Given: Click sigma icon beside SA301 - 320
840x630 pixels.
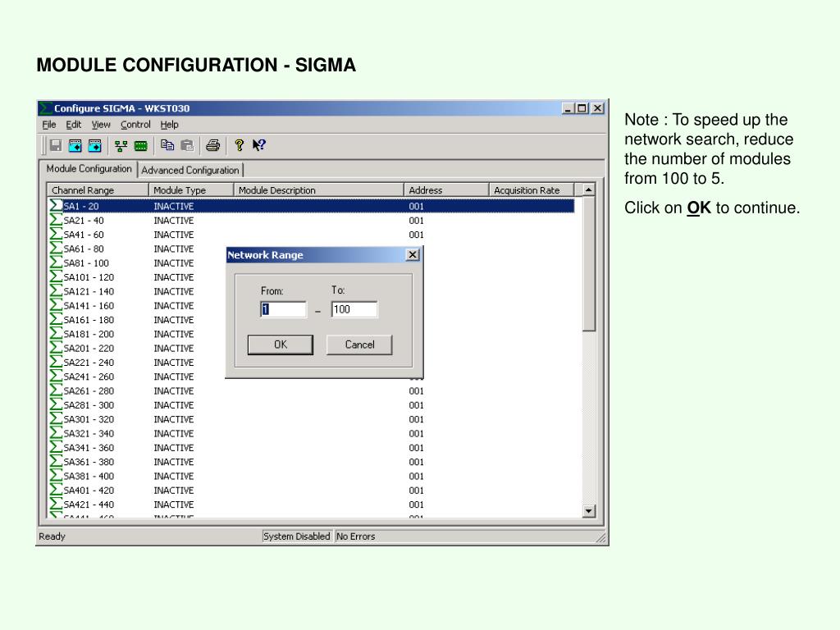Looking at the screenshot, I should point(57,419).
